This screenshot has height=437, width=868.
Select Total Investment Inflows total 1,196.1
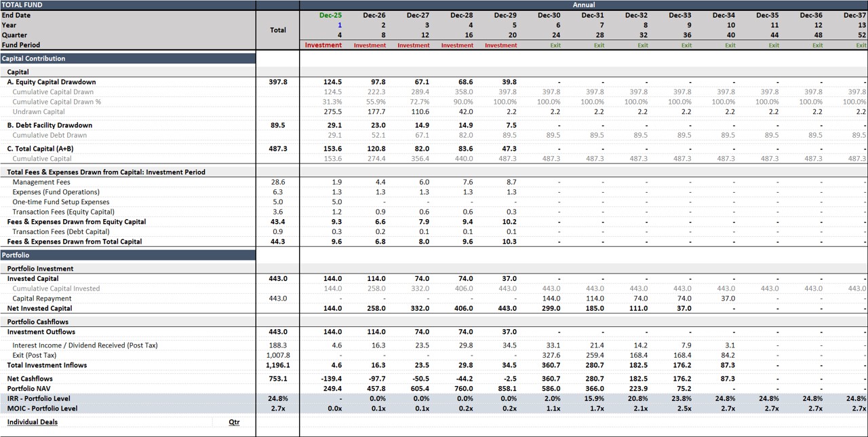point(278,365)
